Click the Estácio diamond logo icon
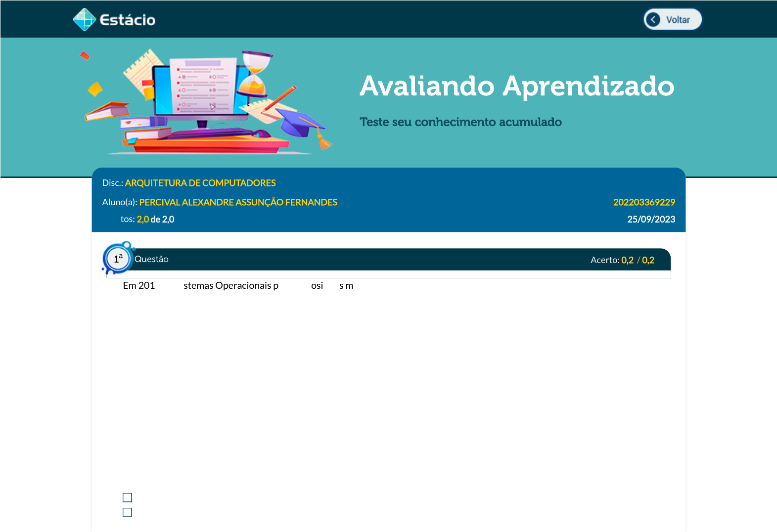The image size is (777, 532). click(84, 20)
